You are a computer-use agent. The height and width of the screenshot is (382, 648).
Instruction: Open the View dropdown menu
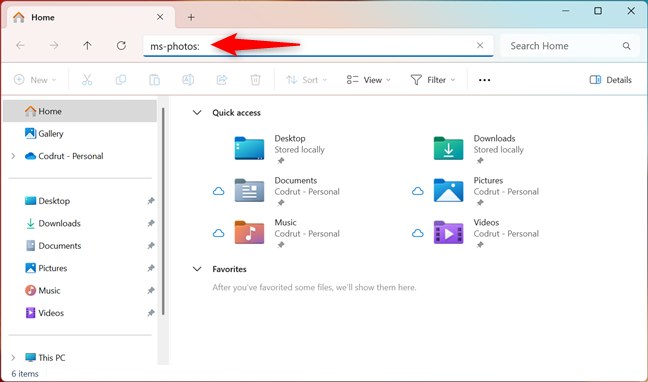point(368,80)
